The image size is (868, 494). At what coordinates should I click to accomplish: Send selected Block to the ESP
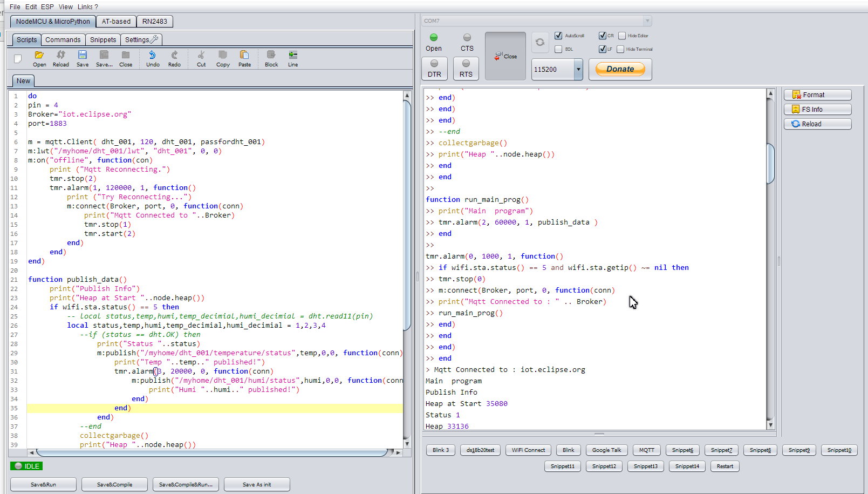pyautogui.click(x=271, y=58)
